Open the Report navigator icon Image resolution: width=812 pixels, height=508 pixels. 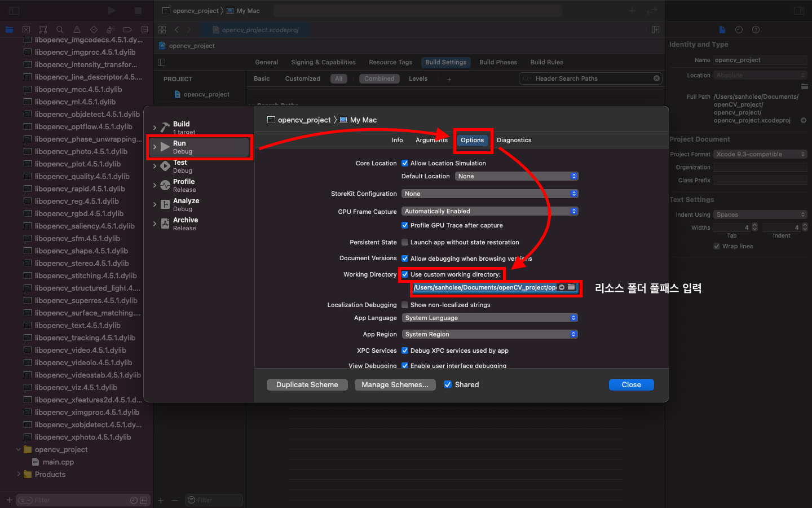click(x=144, y=29)
